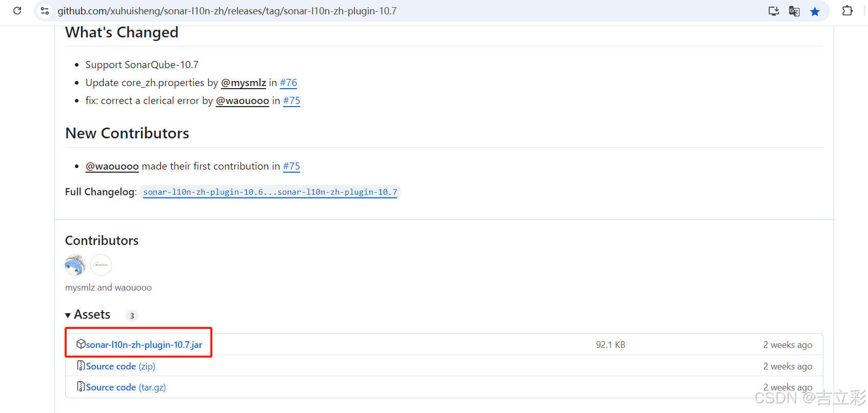The width and height of the screenshot is (868, 413).
Task: Click the Assets count badge '3'
Action: click(x=132, y=316)
